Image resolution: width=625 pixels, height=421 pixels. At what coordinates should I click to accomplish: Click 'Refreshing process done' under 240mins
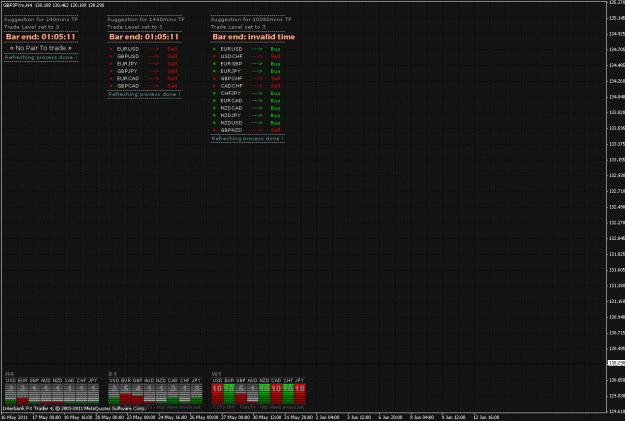pyautogui.click(x=41, y=57)
